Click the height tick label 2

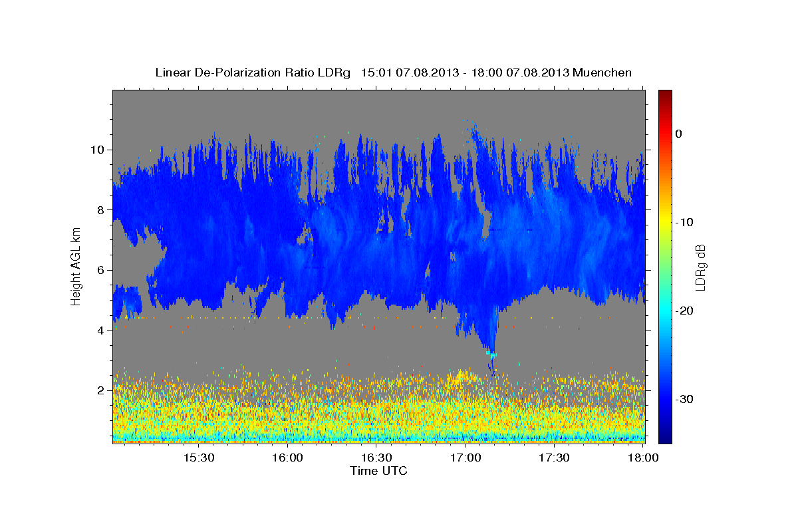tap(102, 390)
